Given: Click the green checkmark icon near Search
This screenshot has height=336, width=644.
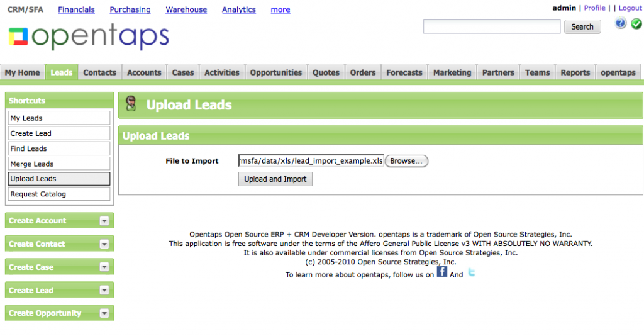Looking at the screenshot, I should tap(636, 24).
